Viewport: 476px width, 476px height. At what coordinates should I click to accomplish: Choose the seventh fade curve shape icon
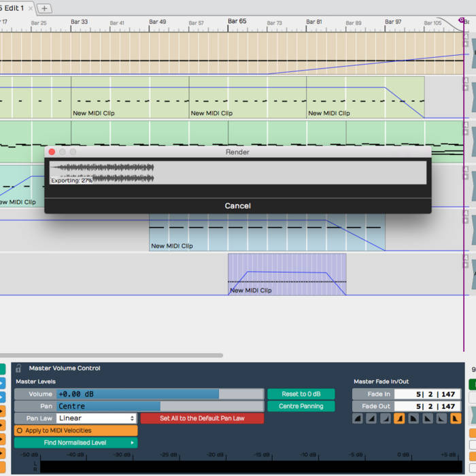[441, 419]
